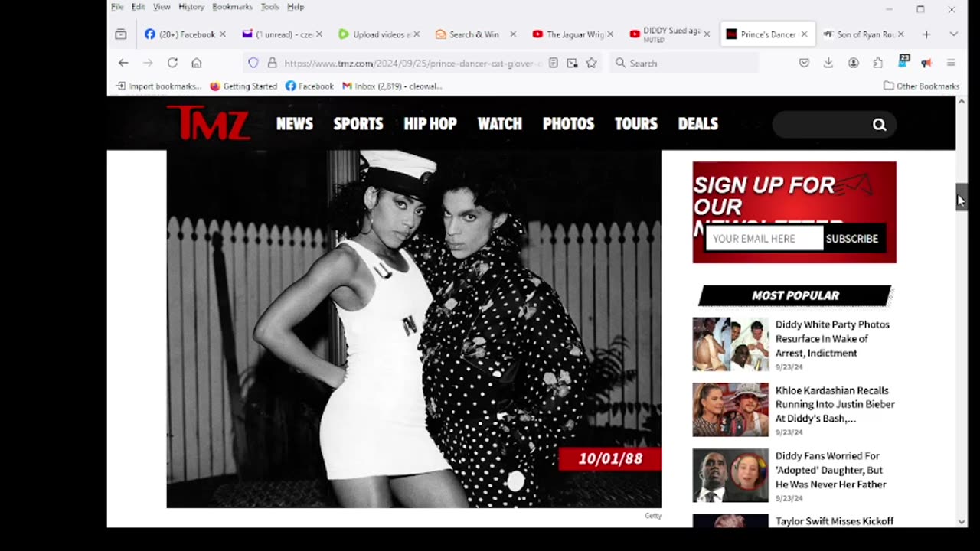980x551 pixels.
Task: Open the Firefox account icon
Action: click(x=853, y=63)
